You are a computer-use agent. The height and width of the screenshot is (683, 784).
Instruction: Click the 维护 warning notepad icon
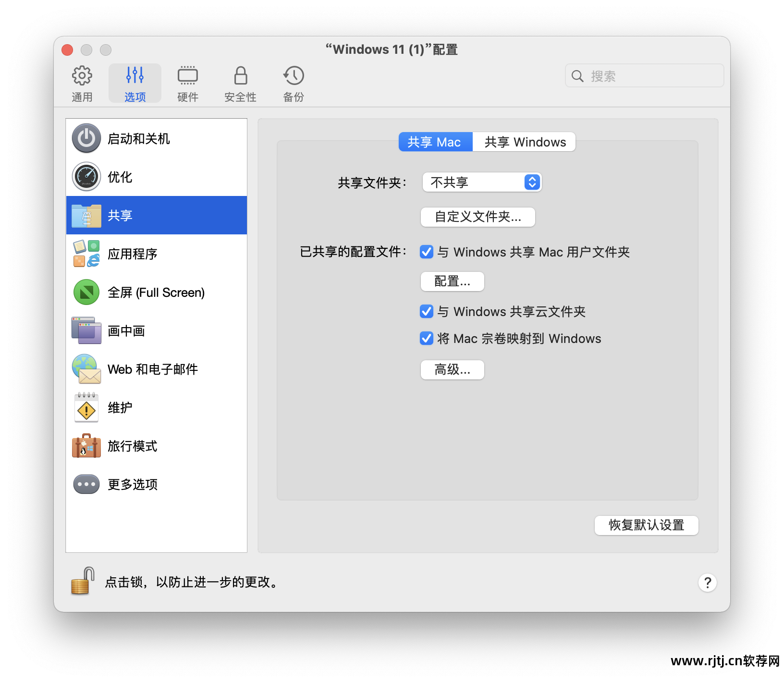86,407
